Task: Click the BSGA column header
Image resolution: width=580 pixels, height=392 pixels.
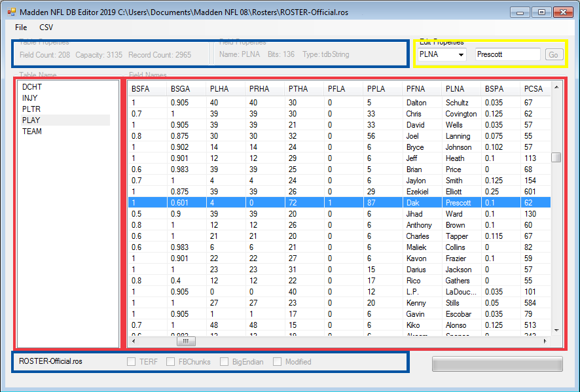Action: (187, 89)
